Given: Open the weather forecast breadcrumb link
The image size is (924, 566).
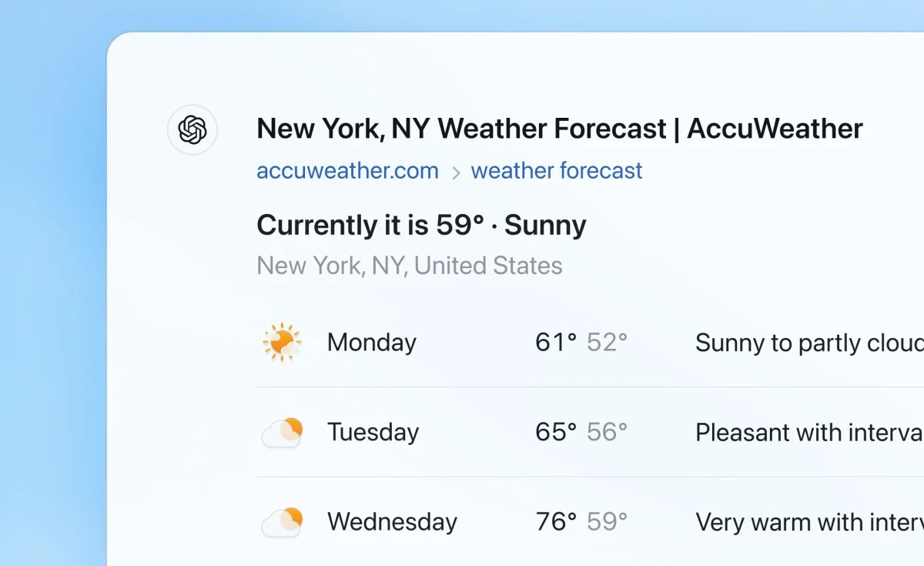Looking at the screenshot, I should click(556, 171).
